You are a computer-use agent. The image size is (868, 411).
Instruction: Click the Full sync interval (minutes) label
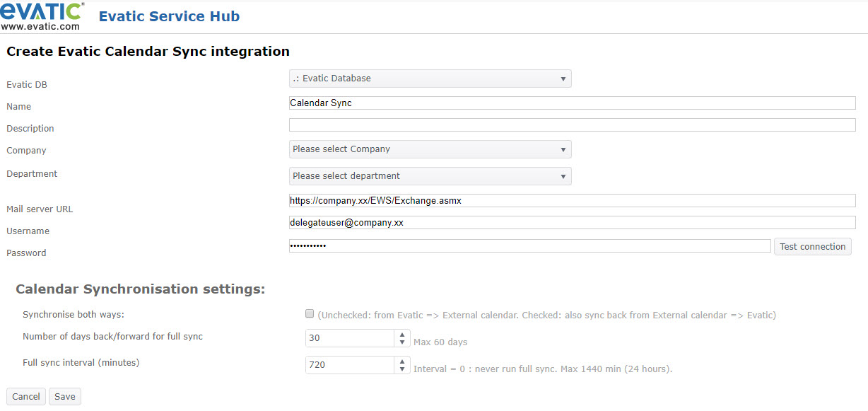click(81, 363)
